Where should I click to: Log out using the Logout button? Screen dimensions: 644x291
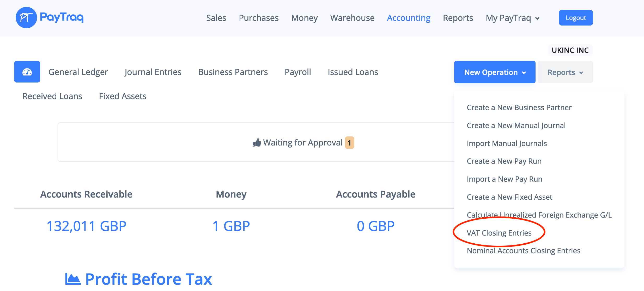pyautogui.click(x=576, y=18)
